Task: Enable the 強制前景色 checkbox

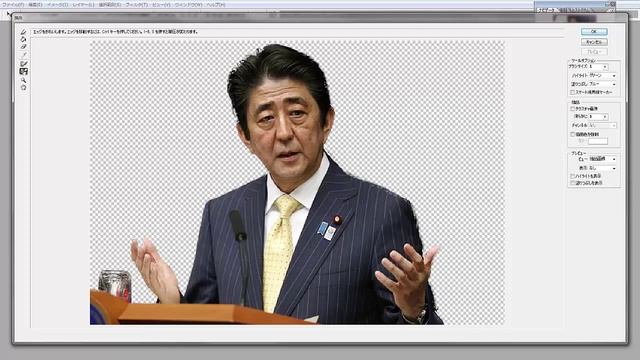Action: point(572,134)
